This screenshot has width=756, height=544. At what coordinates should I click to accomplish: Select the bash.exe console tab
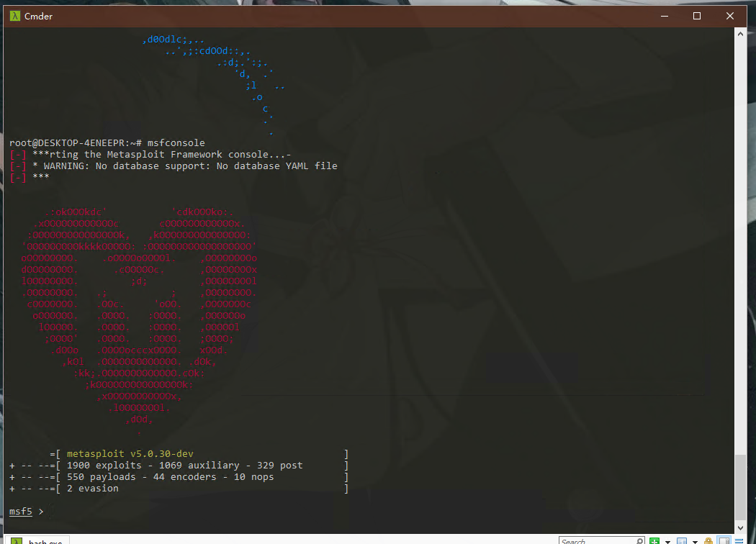click(x=37, y=540)
